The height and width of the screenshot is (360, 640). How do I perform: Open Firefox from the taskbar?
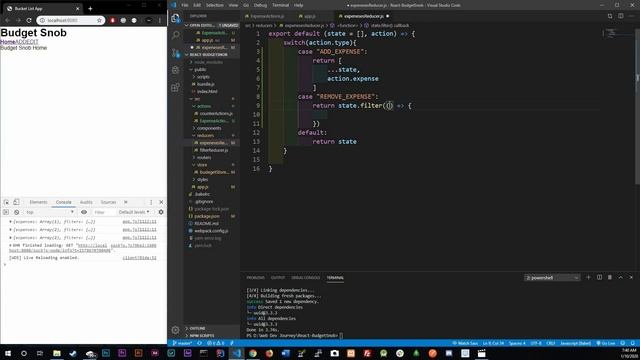269,353
